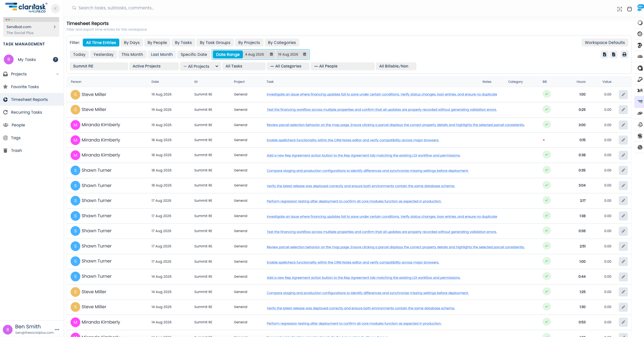Toggle billable check for Steve Miller 1:00 entry
Screen dimensions: 644x337
coord(546,94)
